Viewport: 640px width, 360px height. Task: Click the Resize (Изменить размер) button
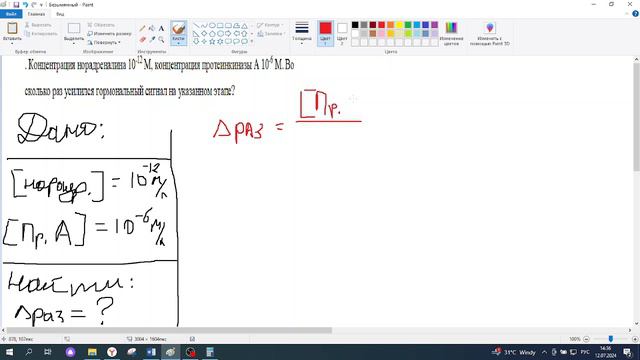click(109, 33)
